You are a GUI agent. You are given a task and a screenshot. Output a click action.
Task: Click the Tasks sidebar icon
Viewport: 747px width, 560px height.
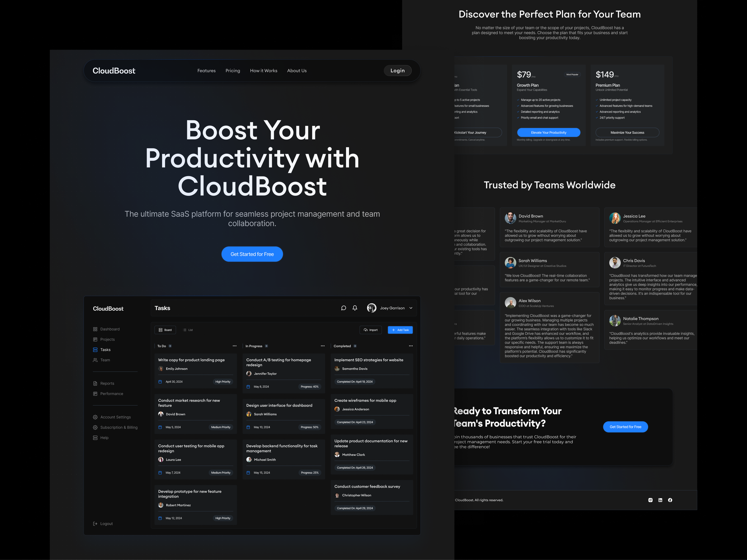(x=95, y=350)
